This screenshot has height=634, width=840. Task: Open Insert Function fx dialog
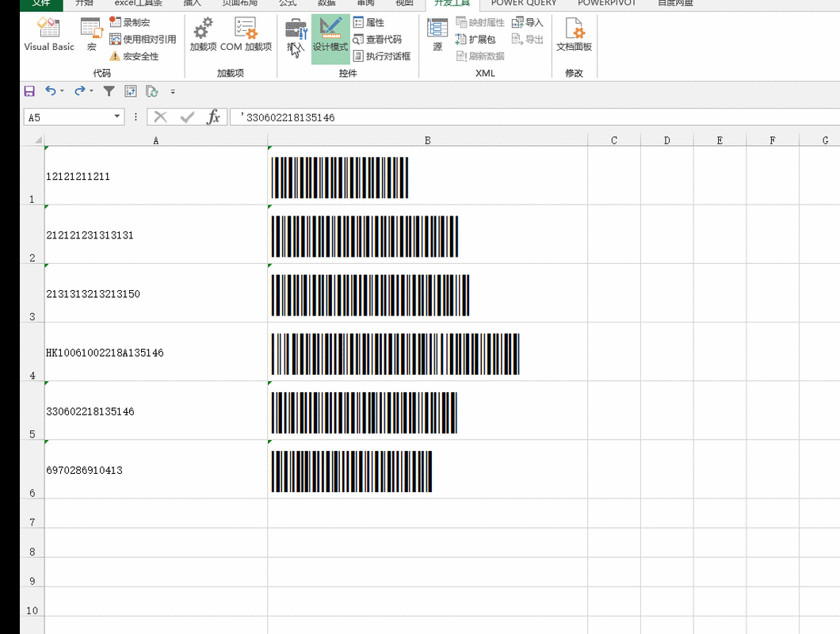pos(213,116)
